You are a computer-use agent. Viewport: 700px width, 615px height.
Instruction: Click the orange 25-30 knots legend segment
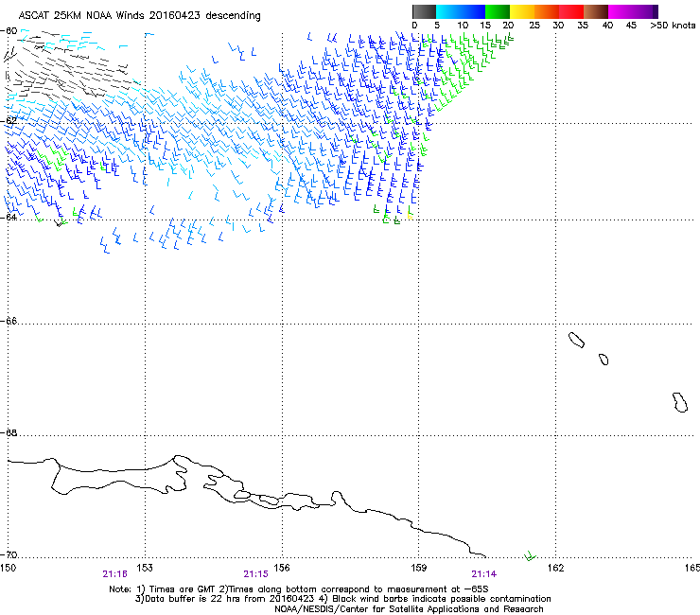click(x=547, y=11)
